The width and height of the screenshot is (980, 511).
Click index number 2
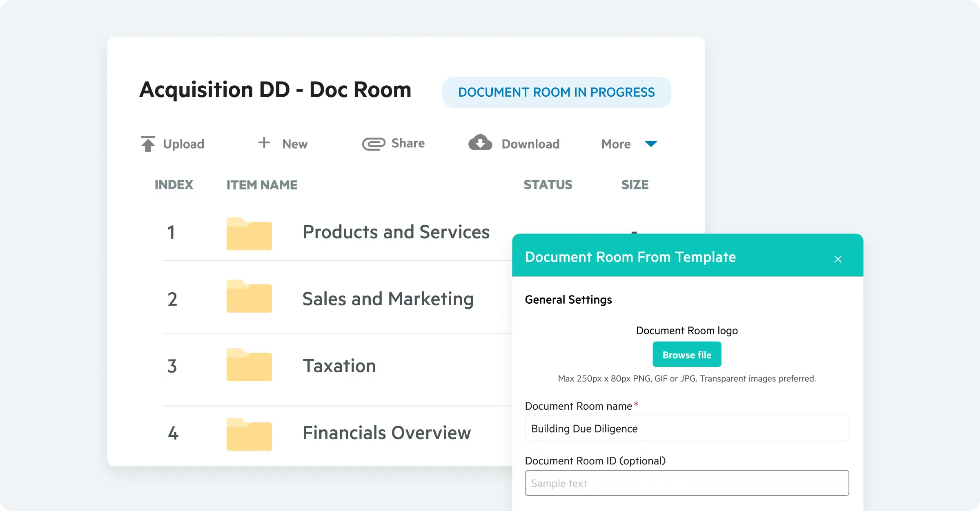click(x=172, y=299)
